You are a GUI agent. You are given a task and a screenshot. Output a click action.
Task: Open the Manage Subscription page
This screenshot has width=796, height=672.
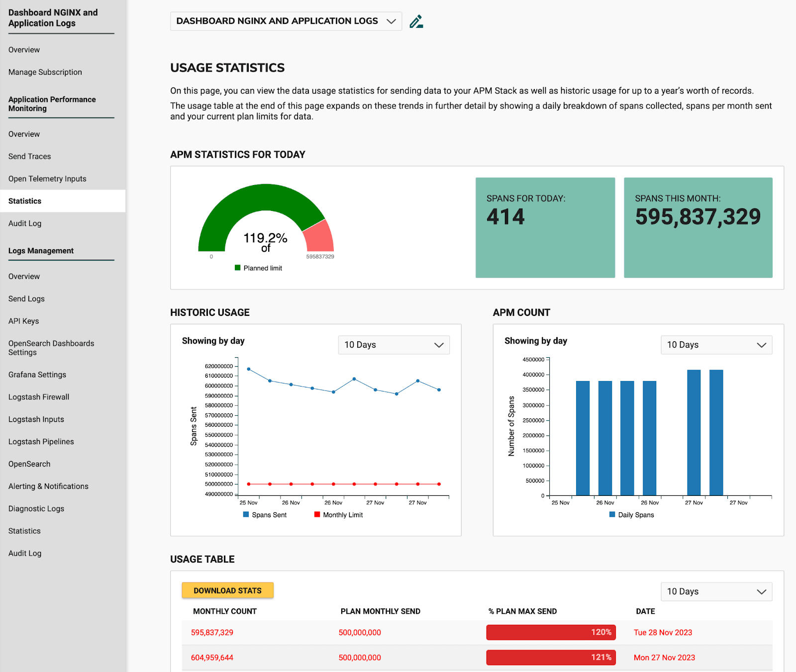pos(45,72)
